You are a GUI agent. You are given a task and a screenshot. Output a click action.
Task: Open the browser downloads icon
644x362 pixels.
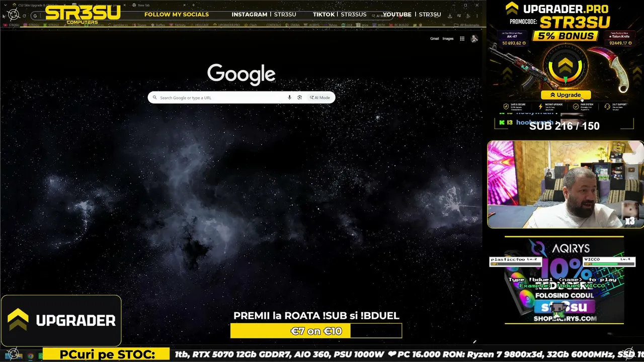[450, 16]
